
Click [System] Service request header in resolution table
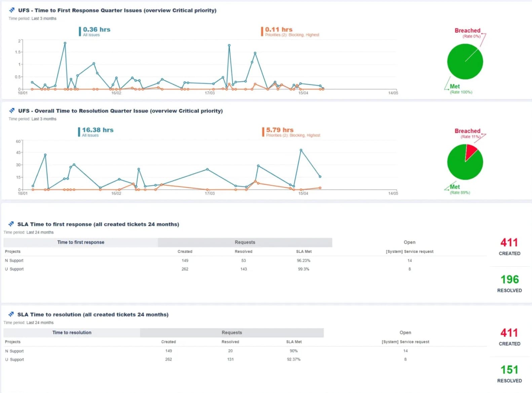tap(406, 342)
